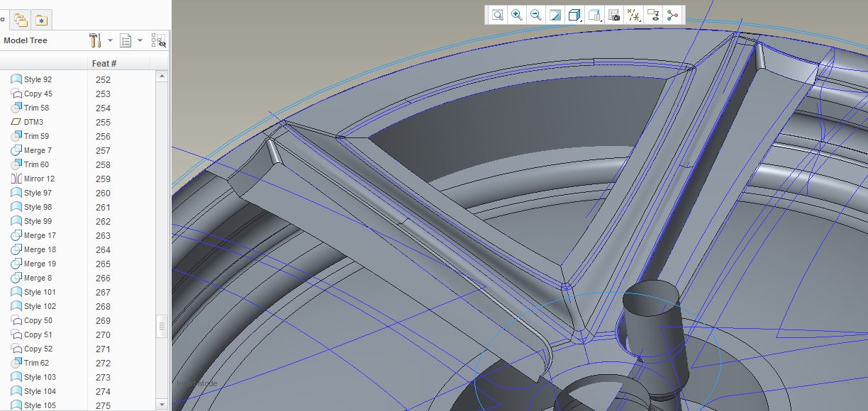This screenshot has height=411, width=868.
Task: Click the Model Tree panel title
Action: (26, 40)
